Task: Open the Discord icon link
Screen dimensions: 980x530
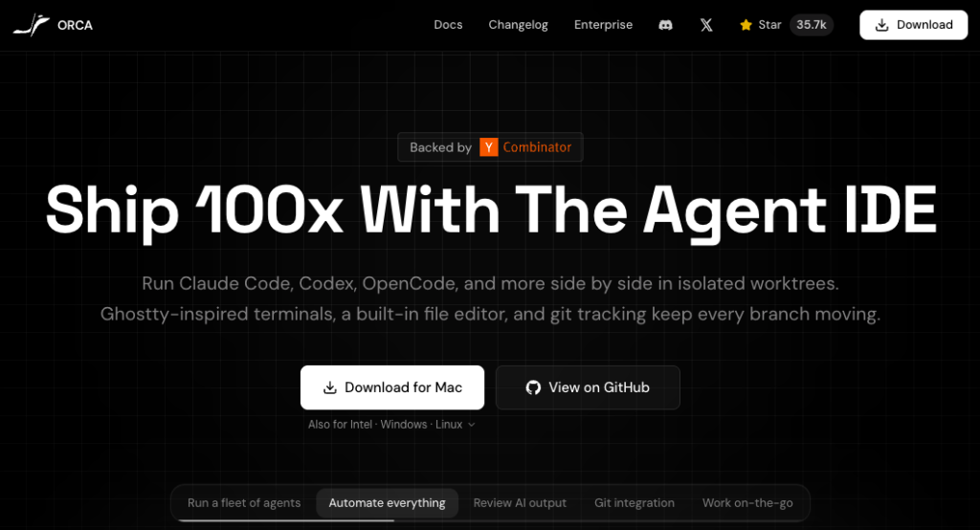Action: pos(666,25)
